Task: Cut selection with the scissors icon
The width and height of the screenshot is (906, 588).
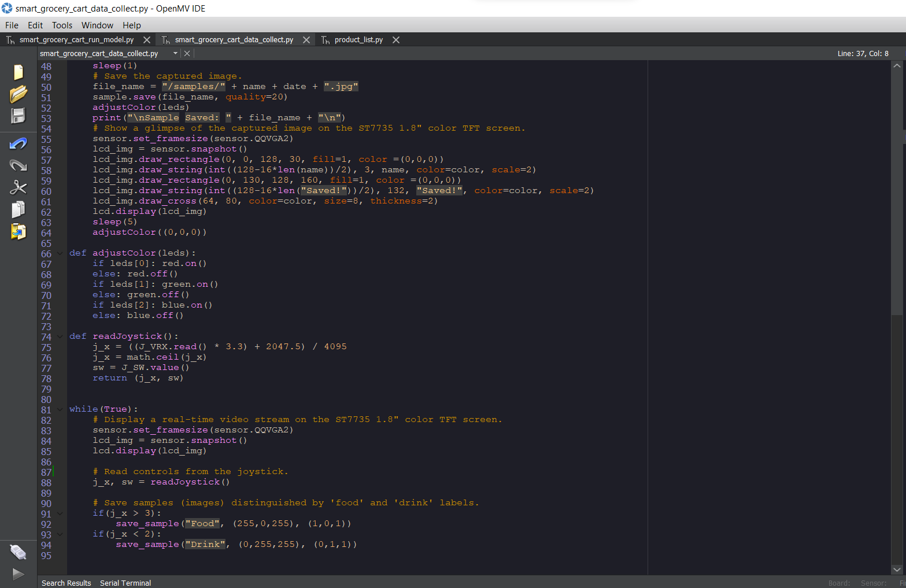Action: pos(18,187)
